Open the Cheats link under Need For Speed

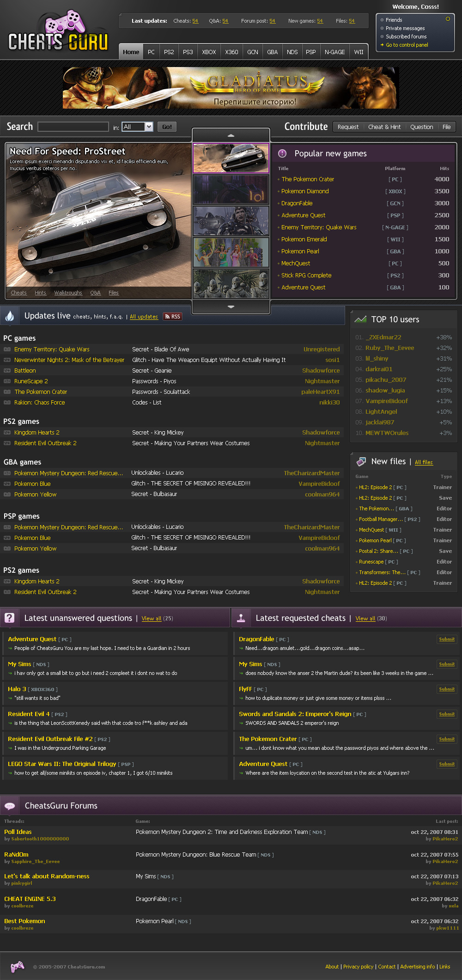pyautogui.click(x=18, y=293)
